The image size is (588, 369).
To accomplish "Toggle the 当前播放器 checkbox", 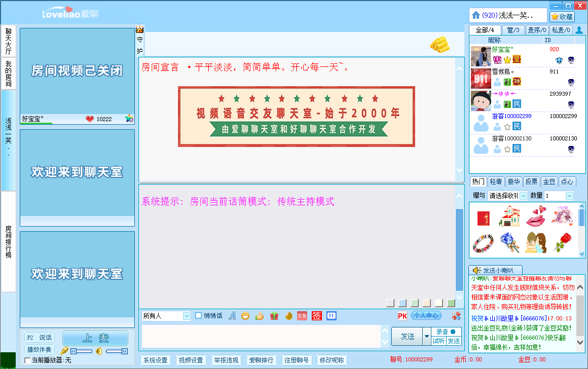I will (27, 360).
